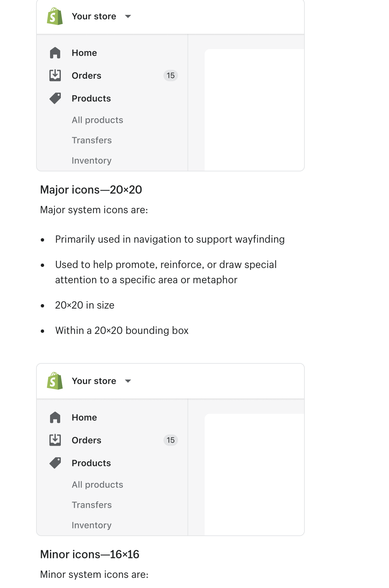This screenshot has height=588, width=389.
Task: Click the Major icons—20×20 heading
Action: click(91, 189)
